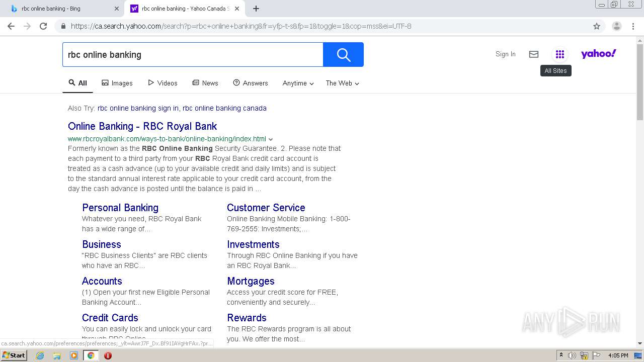Image resolution: width=644 pixels, height=362 pixels.
Task: Click the browser forward arrow
Action: point(27,26)
